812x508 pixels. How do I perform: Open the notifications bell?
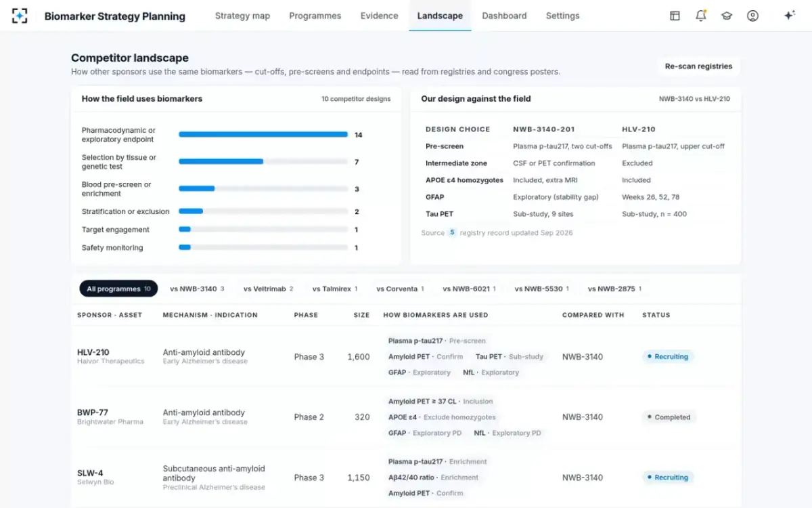pos(701,16)
